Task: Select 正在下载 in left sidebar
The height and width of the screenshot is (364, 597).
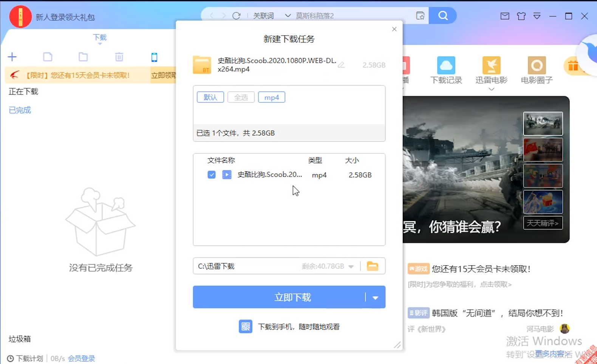Action: [x=23, y=92]
